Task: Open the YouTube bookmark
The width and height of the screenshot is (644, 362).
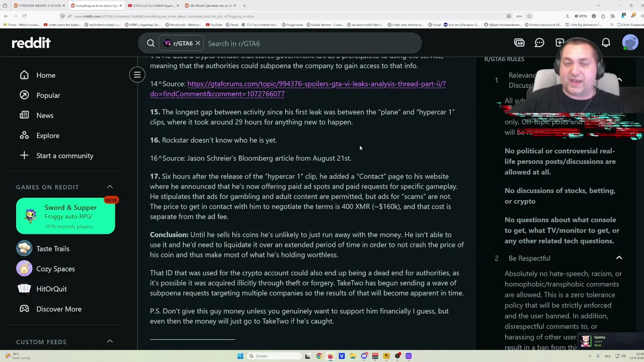Action: click(x=214, y=25)
